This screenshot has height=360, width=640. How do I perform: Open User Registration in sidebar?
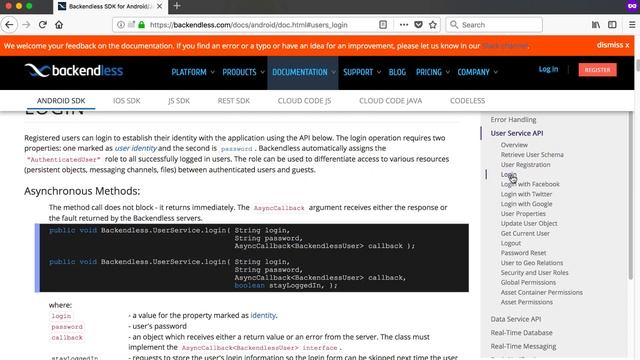pos(525,164)
